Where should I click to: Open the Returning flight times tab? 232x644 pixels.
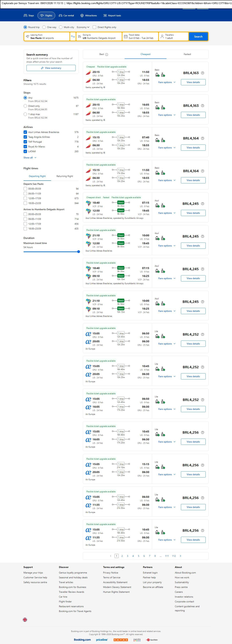[65, 176]
